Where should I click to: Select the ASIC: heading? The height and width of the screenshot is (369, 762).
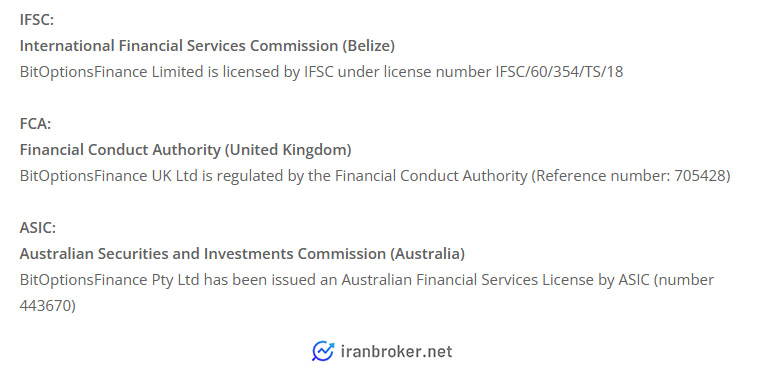[x=38, y=228]
